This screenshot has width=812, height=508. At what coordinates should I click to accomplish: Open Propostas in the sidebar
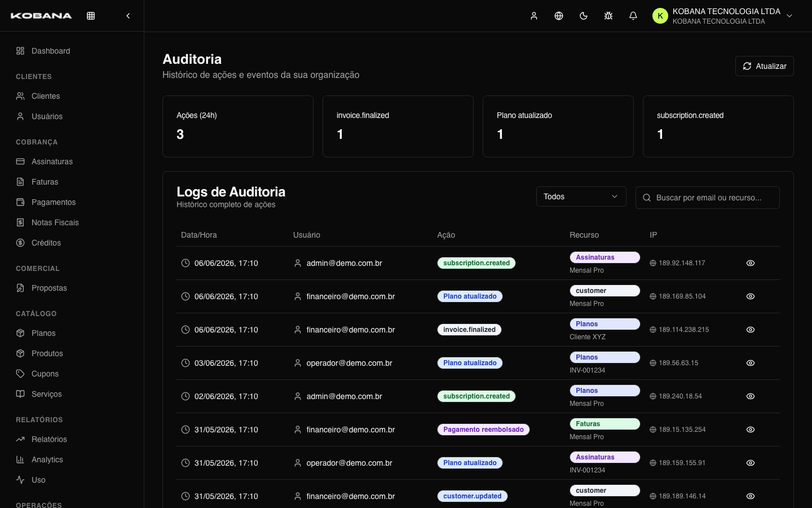(72, 288)
